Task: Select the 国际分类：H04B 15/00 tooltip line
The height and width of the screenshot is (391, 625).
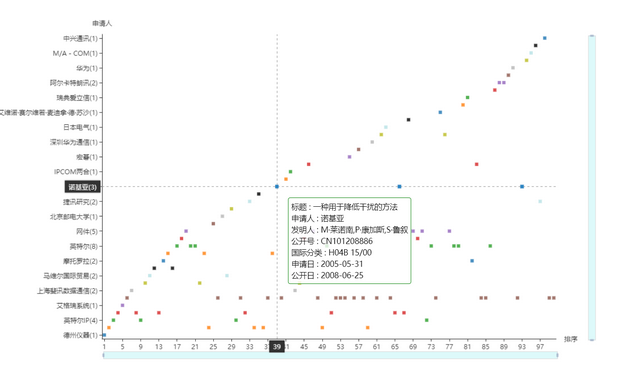Action: (332, 253)
